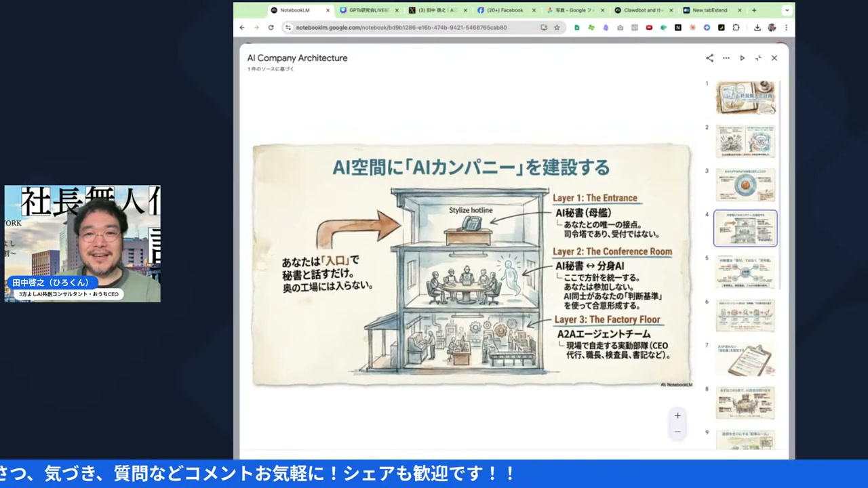868x488 pixels.
Task: Select slide 4 thumbnail in the sidebar
Action: [x=745, y=228]
